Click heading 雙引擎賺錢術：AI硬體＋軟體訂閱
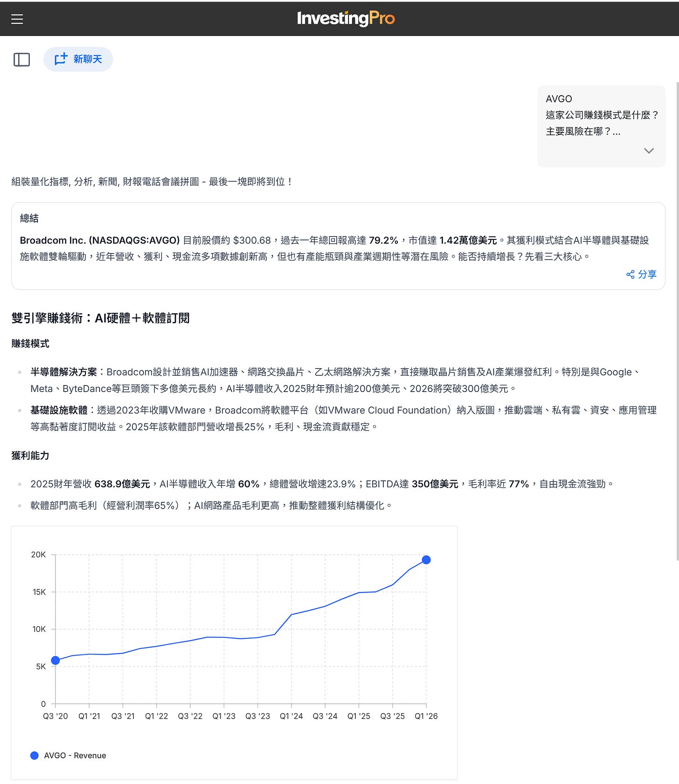 [100, 318]
